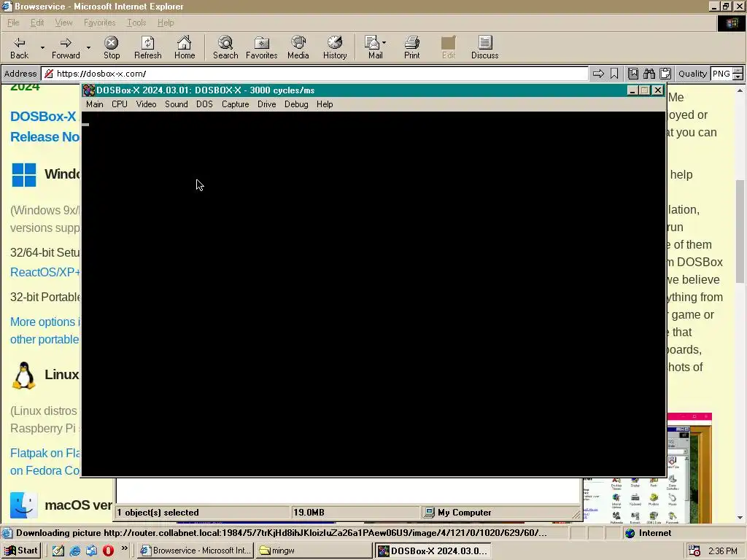Open the Drive menu in DOSBox-X
Image resolution: width=747 pixels, height=560 pixels.
coord(267,104)
